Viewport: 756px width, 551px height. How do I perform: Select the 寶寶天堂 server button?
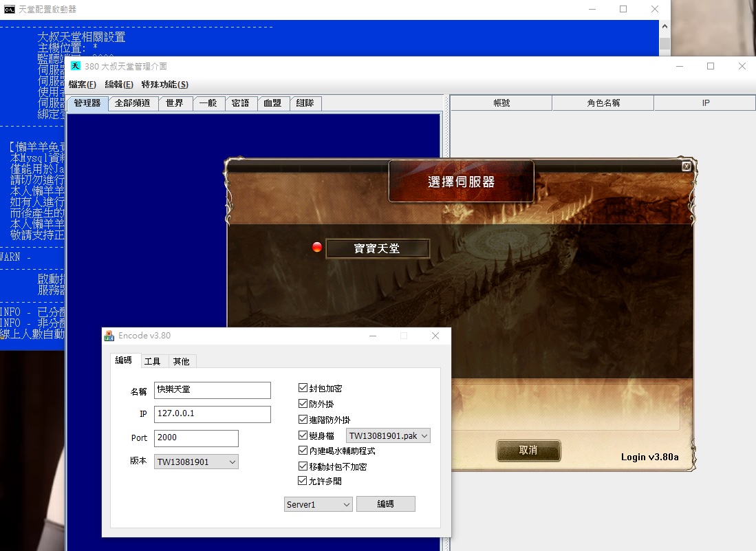coord(378,248)
